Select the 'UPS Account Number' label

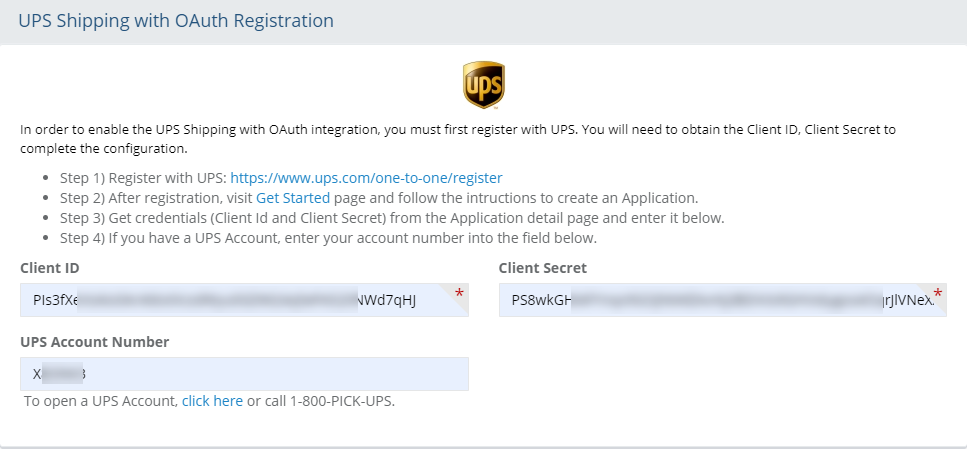pos(94,342)
